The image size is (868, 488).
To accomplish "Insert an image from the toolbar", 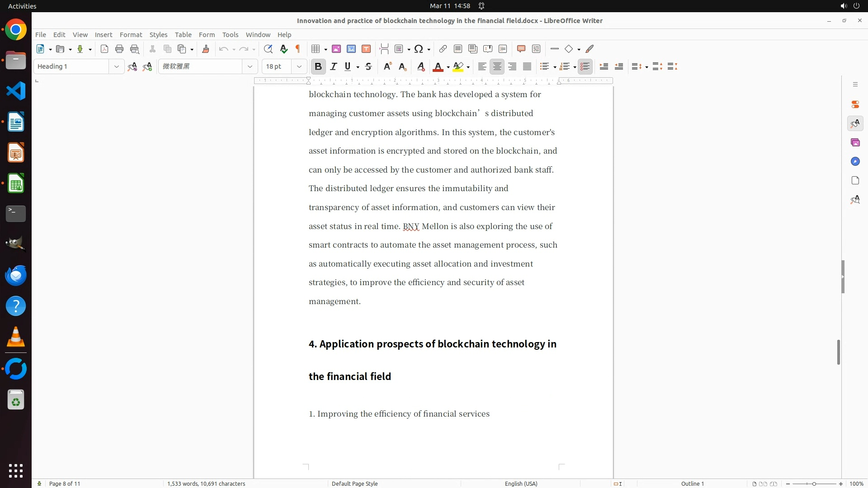I will (x=336, y=49).
